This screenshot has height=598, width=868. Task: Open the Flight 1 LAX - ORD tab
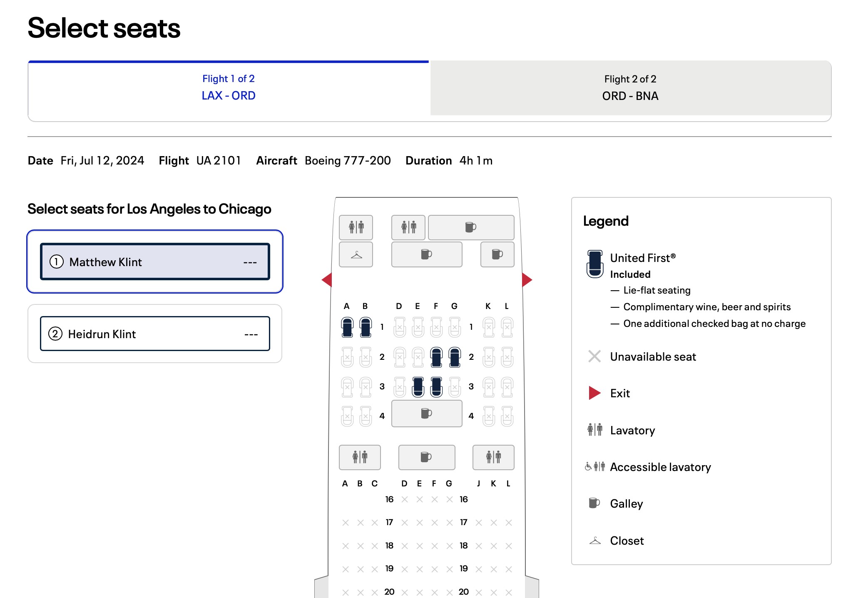tap(229, 88)
